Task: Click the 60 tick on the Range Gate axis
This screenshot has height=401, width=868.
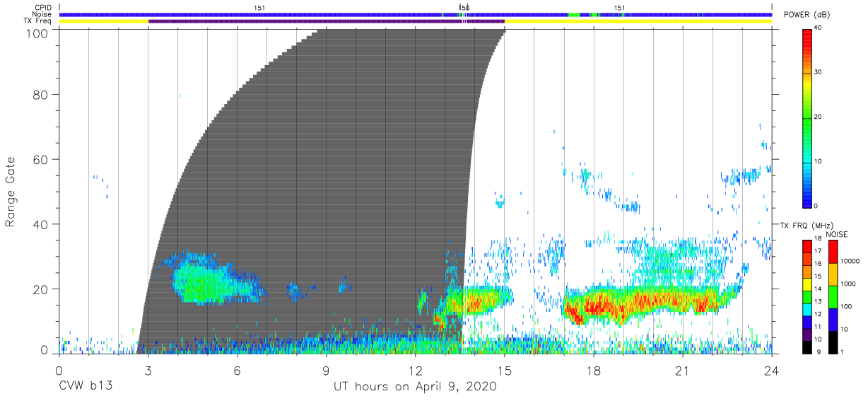Action: pos(41,159)
